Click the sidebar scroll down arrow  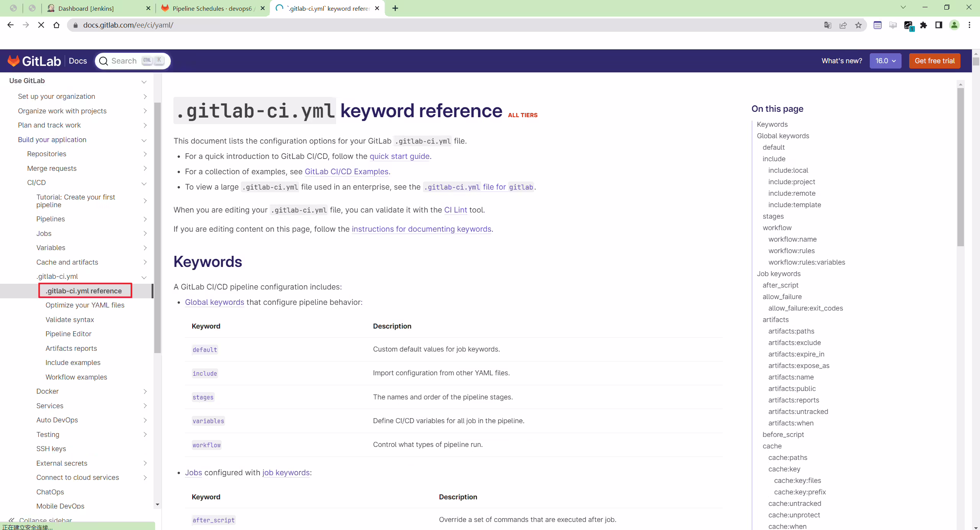[x=157, y=505]
